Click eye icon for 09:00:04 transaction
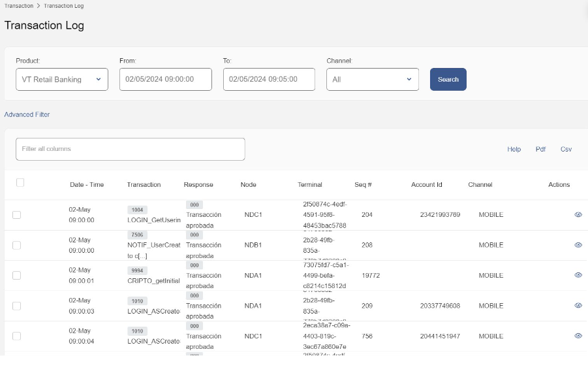Image resolution: width=588 pixels, height=375 pixels. (578, 336)
